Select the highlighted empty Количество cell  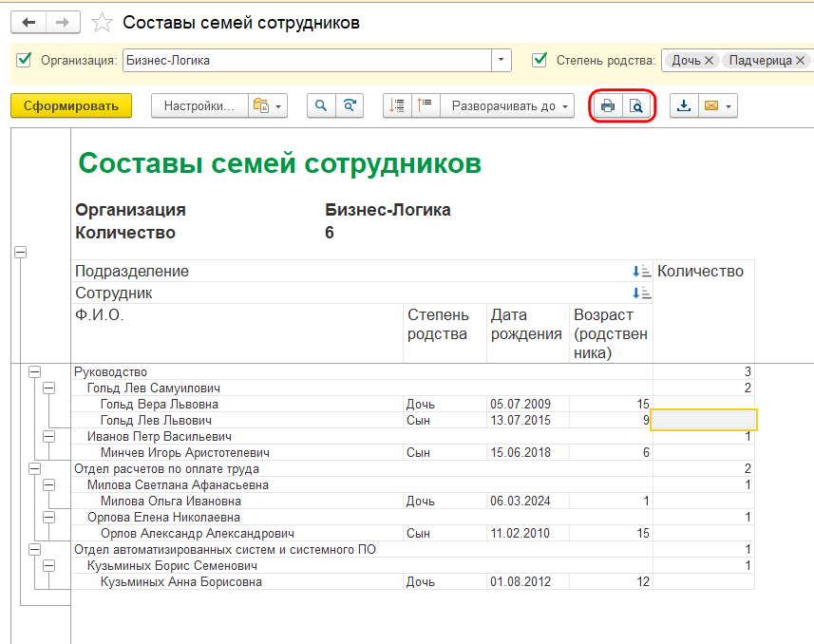click(704, 420)
